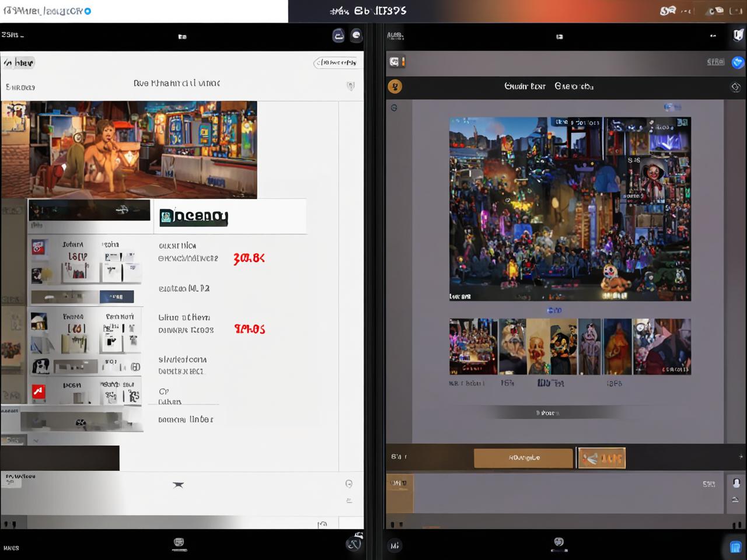Viewport: 747px width, 560px height.
Task: Click the black logo label under the left window's photo
Action: tap(193, 216)
